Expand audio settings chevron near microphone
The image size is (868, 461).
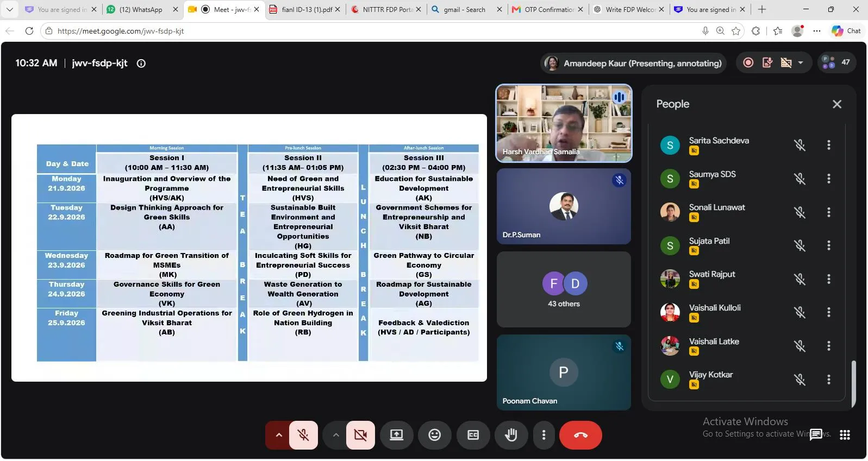click(x=278, y=435)
